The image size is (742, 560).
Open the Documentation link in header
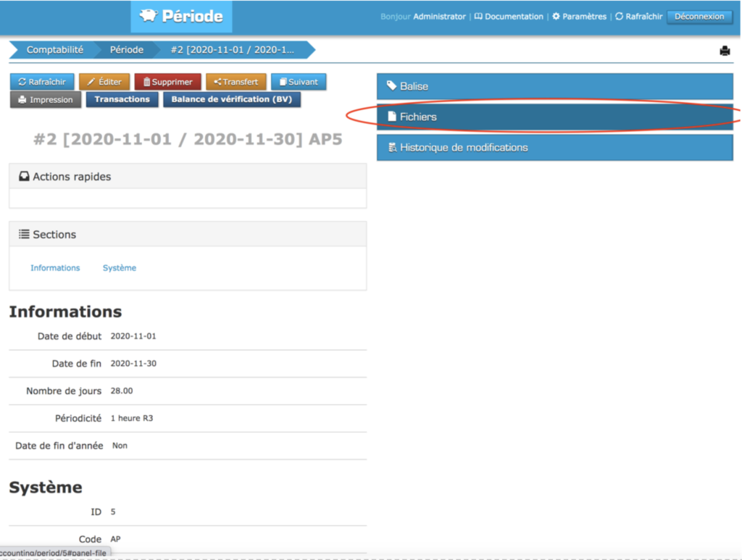click(509, 17)
